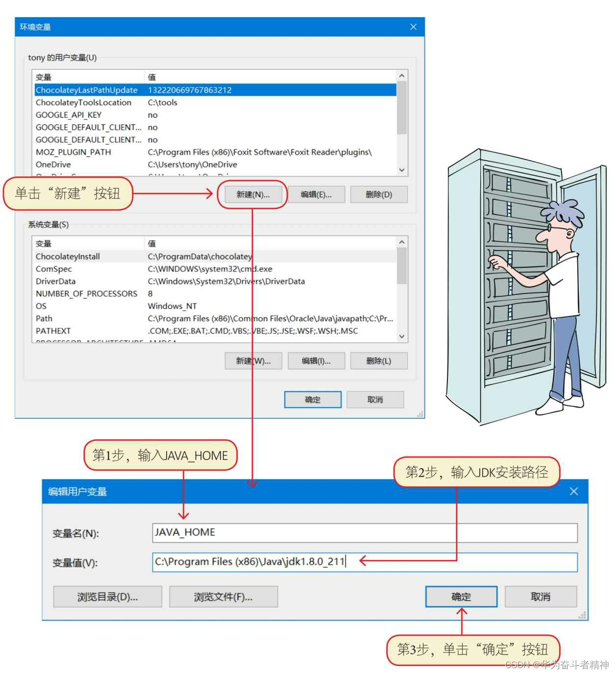Click the 删除(D) button for user variables
The width and height of the screenshot is (616, 674).
(x=379, y=194)
